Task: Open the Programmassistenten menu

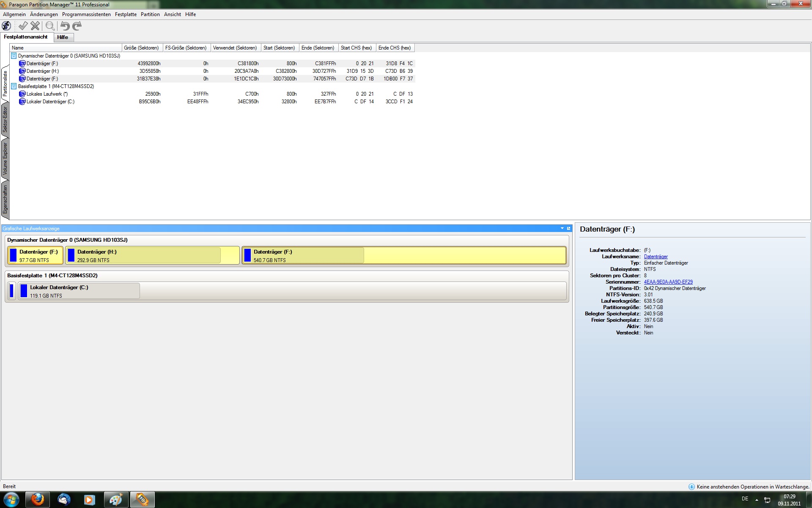Action: point(86,14)
